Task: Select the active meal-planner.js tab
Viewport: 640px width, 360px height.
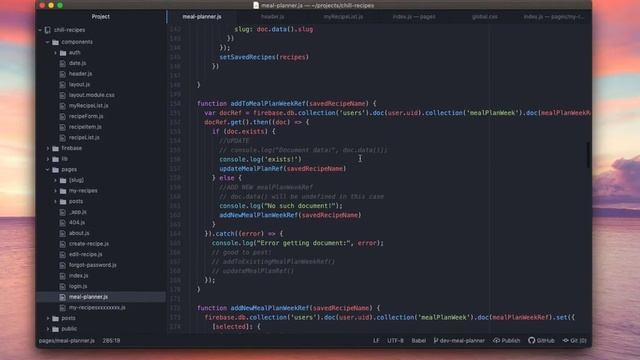Action: tap(202, 17)
